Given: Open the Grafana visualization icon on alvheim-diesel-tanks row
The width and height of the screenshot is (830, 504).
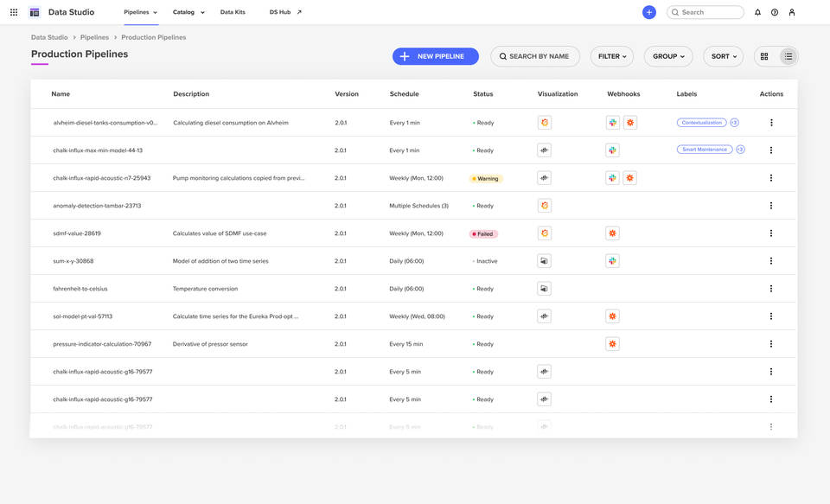Looking at the screenshot, I should tap(544, 122).
